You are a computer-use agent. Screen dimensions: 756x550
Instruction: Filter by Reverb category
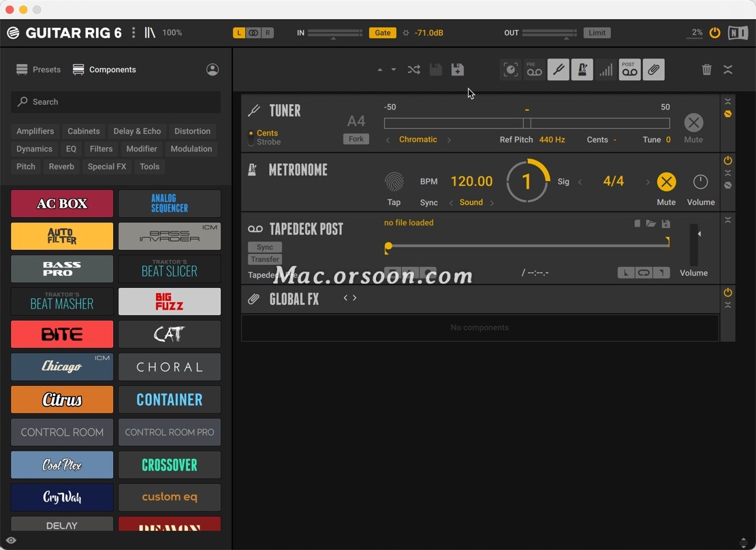tap(61, 167)
